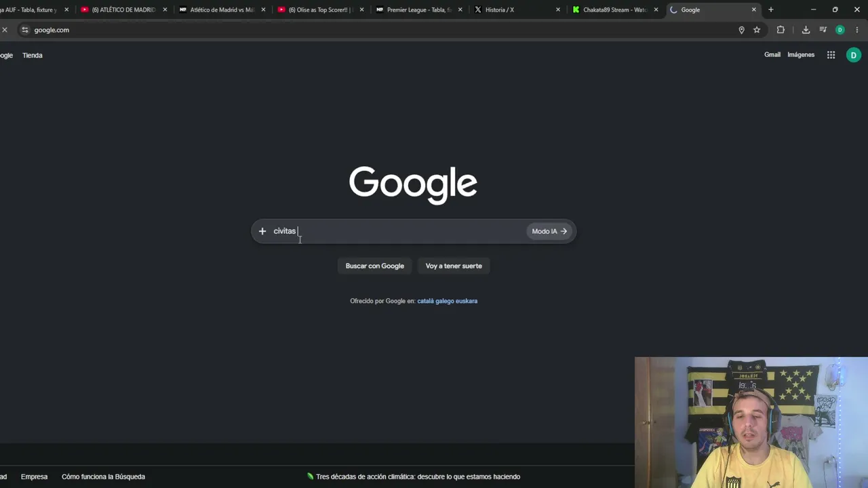Open the Extensions puzzle icon

click(781, 30)
